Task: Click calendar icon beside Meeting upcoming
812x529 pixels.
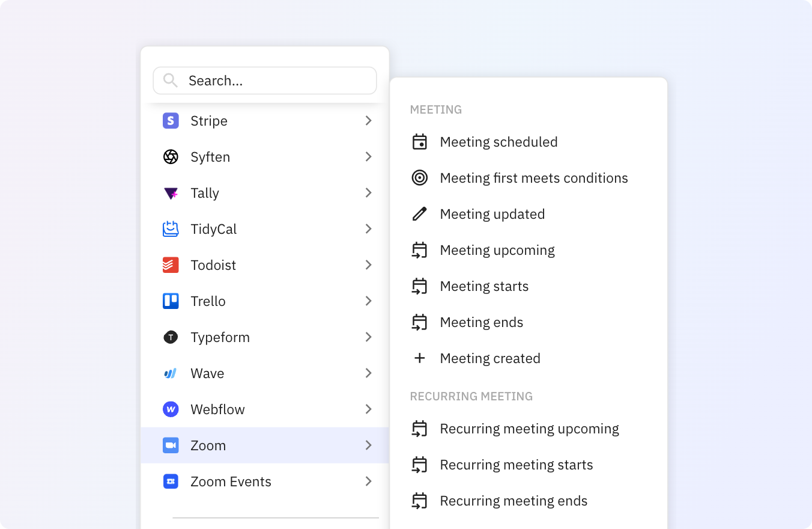Action: click(x=419, y=250)
